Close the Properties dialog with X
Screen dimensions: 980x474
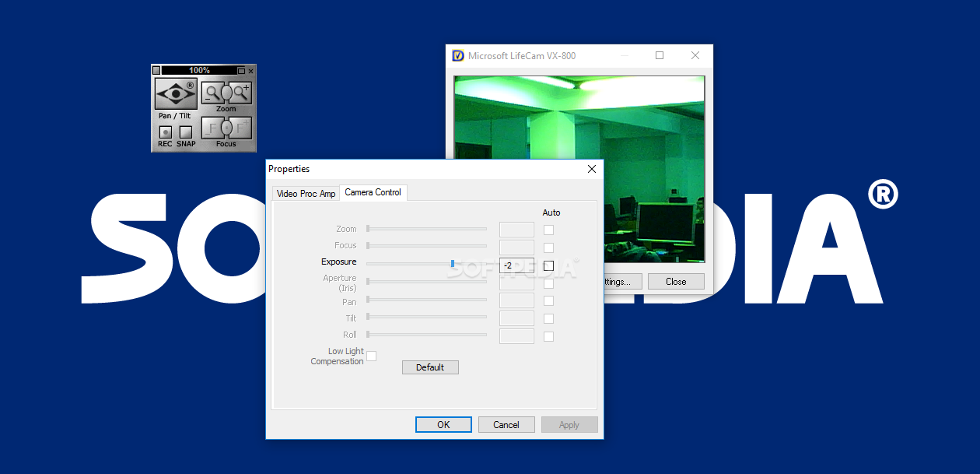pos(592,169)
